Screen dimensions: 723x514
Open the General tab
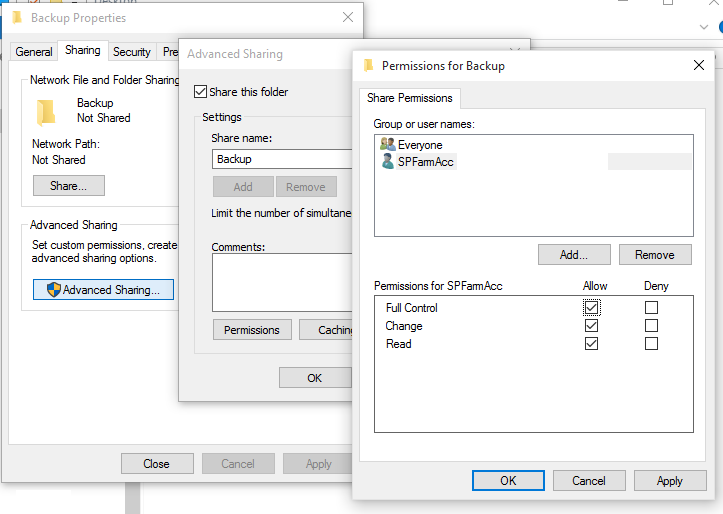(x=34, y=52)
